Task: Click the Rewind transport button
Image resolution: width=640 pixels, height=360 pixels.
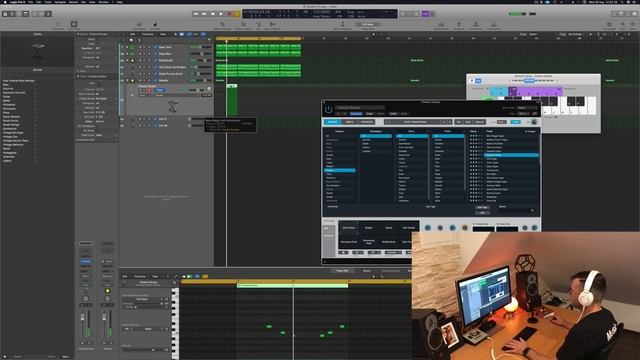Action: [x=196, y=13]
